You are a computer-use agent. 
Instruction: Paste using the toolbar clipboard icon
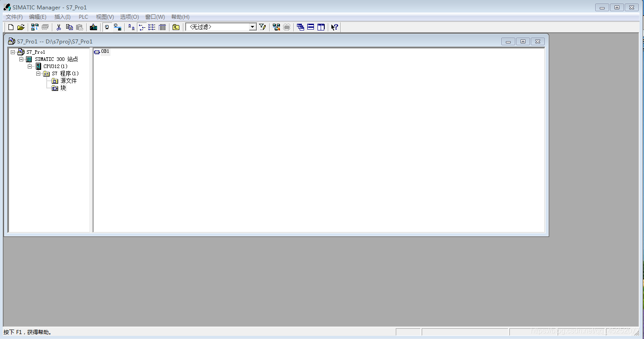pyautogui.click(x=80, y=27)
